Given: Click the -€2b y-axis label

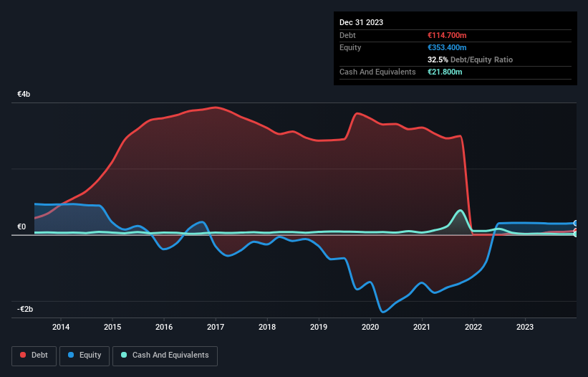Looking at the screenshot, I should click(x=25, y=309).
